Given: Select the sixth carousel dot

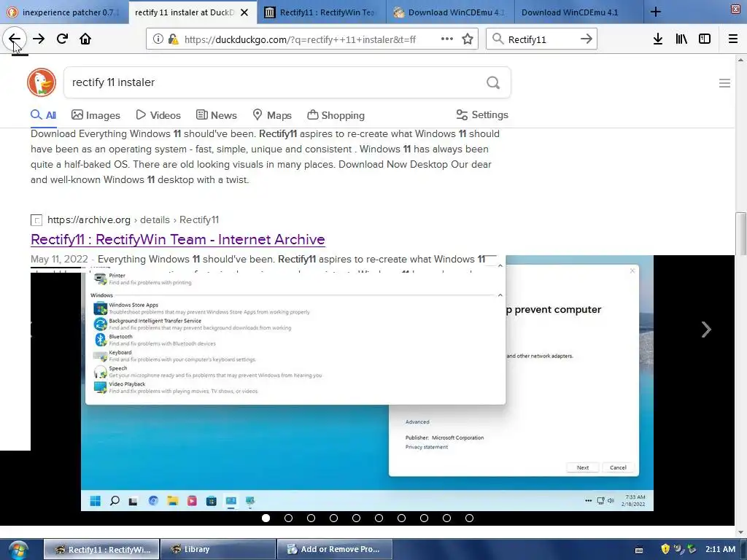Looking at the screenshot, I should pyautogui.click(x=379, y=518).
